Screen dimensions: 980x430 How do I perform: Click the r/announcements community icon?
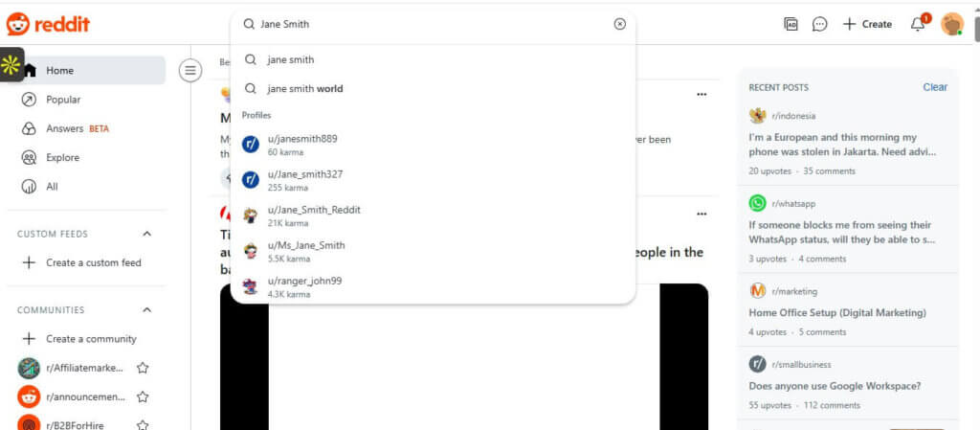[29, 396]
